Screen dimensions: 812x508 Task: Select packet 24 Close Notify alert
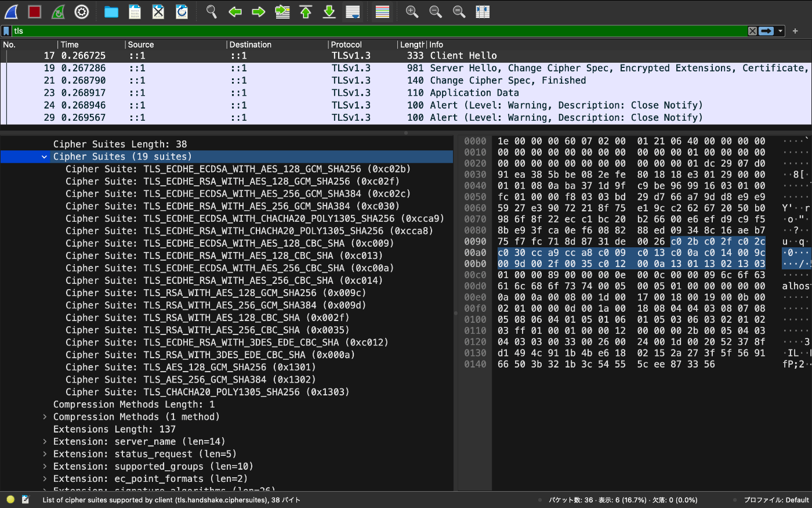point(406,105)
